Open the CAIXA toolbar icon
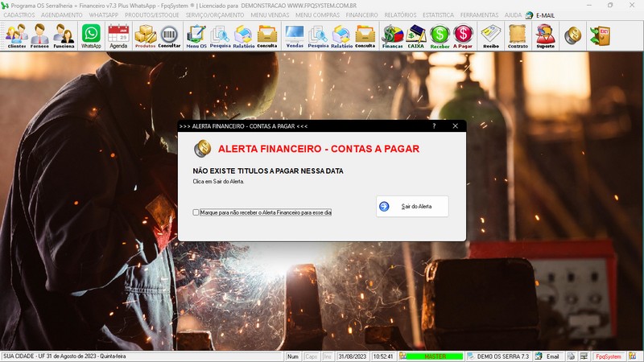 pyautogui.click(x=415, y=35)
